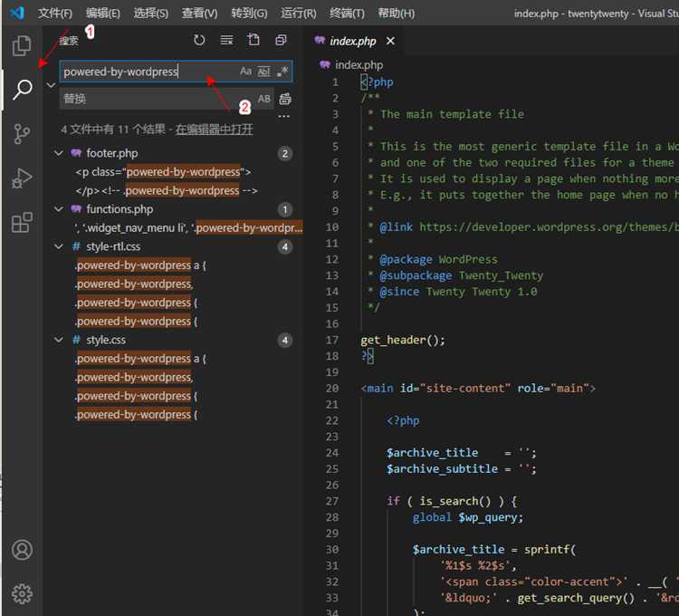This screenshot has height=616, width=679.
Task: Toggle Match Whole Word option
Action: pos(263,72)
